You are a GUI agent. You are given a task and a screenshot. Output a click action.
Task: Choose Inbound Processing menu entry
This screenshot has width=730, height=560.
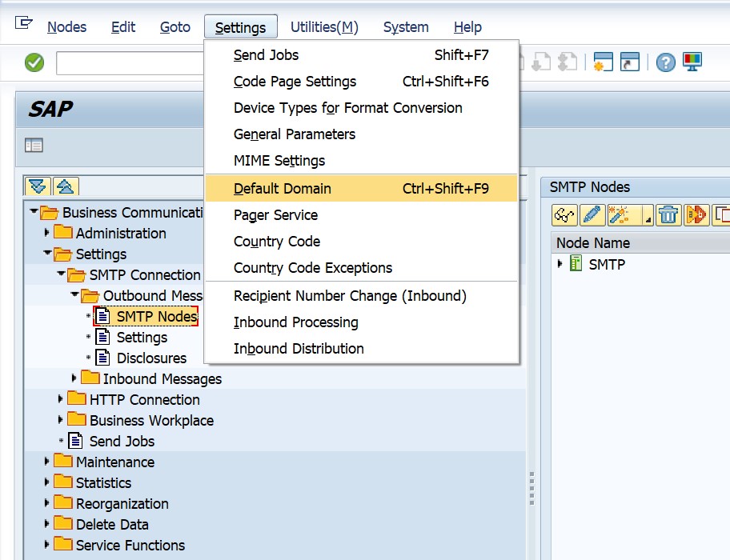[x=361, y=322]
